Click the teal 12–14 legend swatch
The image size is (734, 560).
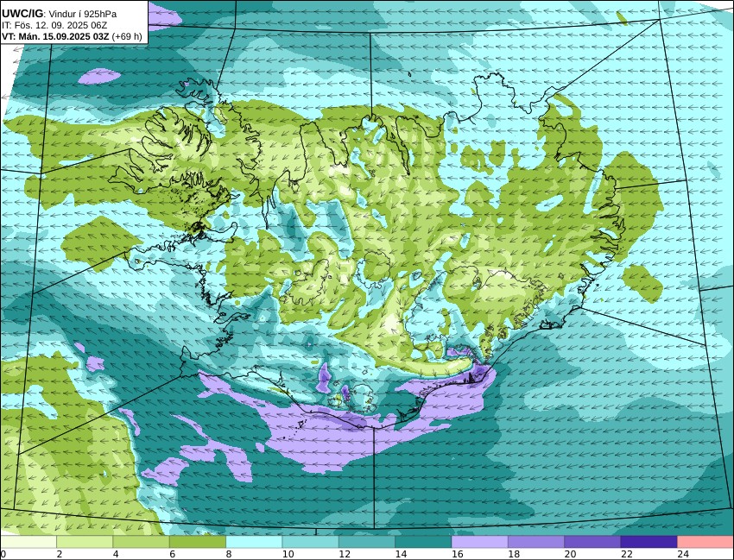click(367, 542)
